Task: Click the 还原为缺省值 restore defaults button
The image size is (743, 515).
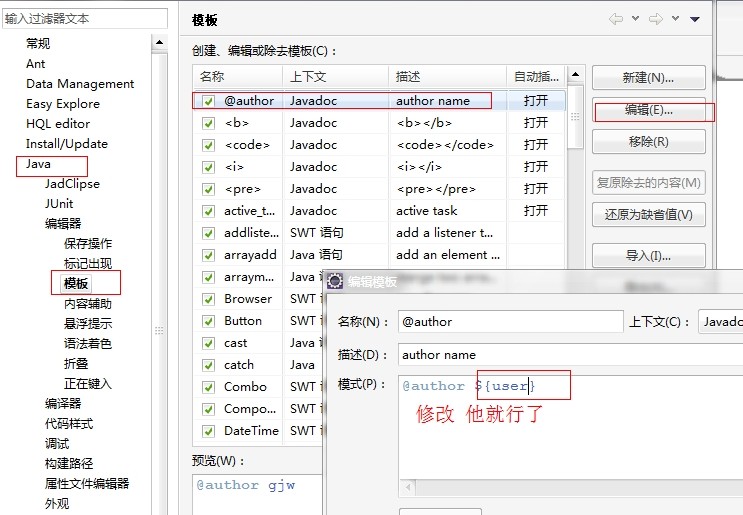Action: point(648,214)
